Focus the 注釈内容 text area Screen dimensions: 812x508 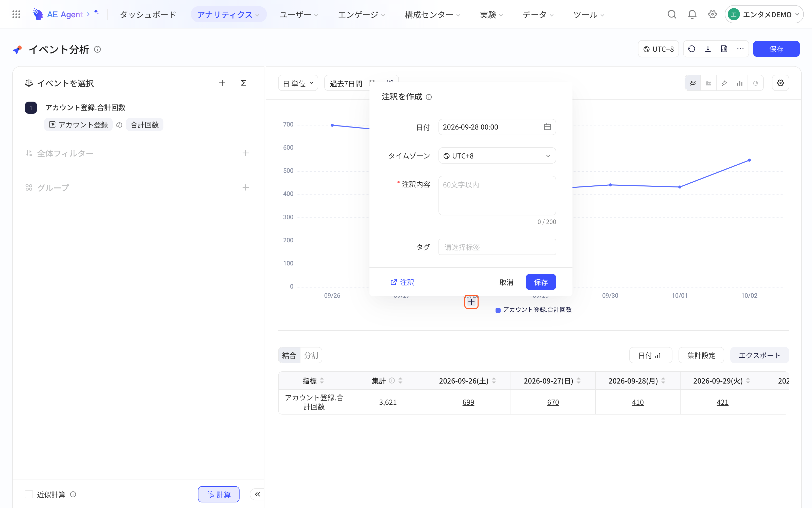[x=497, y=196]
